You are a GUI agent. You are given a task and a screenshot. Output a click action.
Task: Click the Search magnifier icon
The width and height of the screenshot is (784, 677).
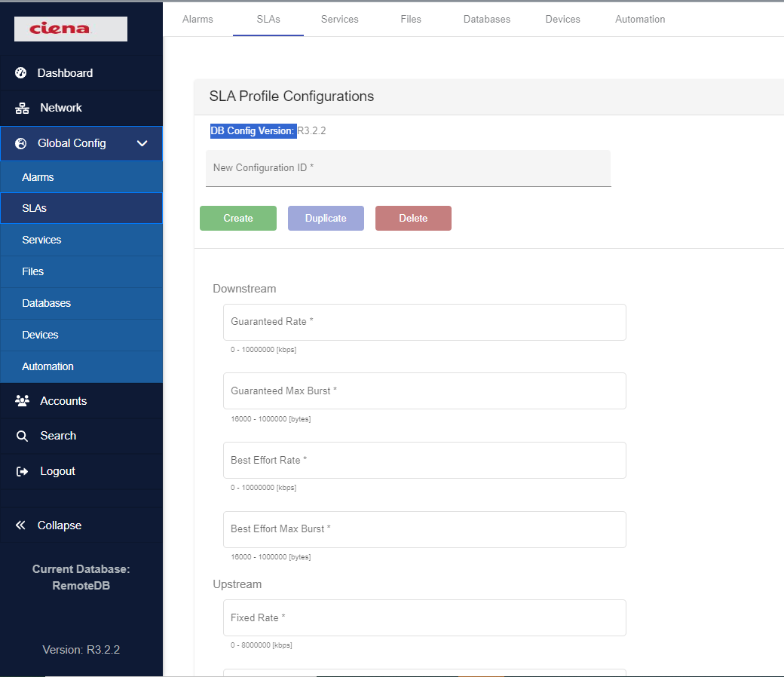pyautogui.click(x=22, y=436)
